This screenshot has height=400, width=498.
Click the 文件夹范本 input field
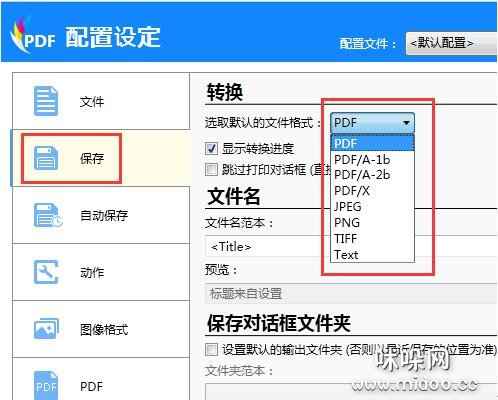click(351, 392)
